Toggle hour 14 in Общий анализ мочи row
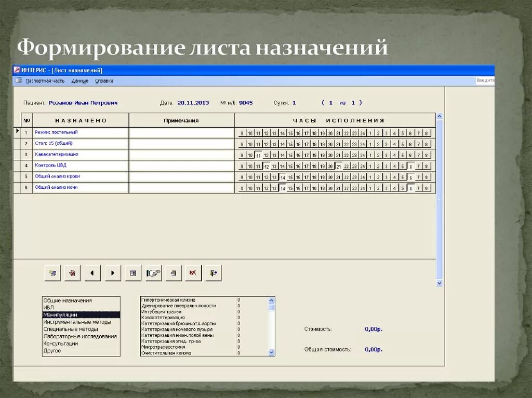The width and height of the screenshot is (532, 398). (x=282, y=188)
